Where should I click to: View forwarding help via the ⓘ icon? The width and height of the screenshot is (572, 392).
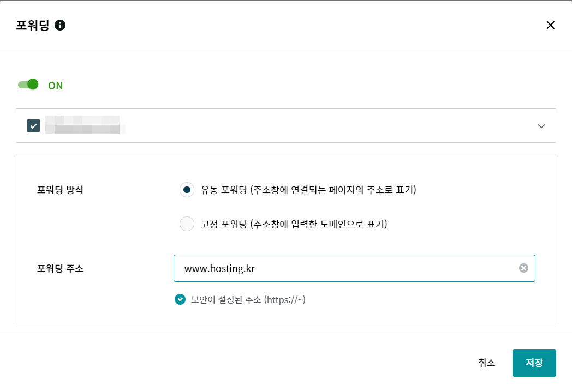click(60, 25)
